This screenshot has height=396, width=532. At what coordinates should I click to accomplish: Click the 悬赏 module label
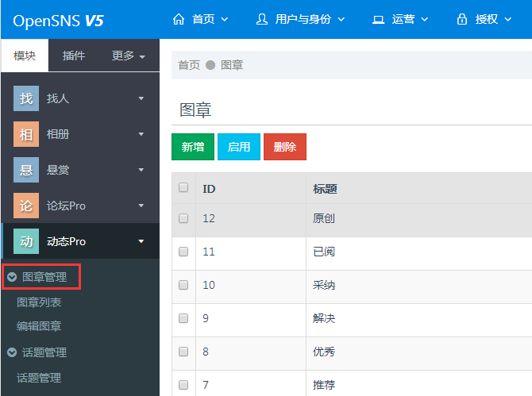[x=58, y=170]
